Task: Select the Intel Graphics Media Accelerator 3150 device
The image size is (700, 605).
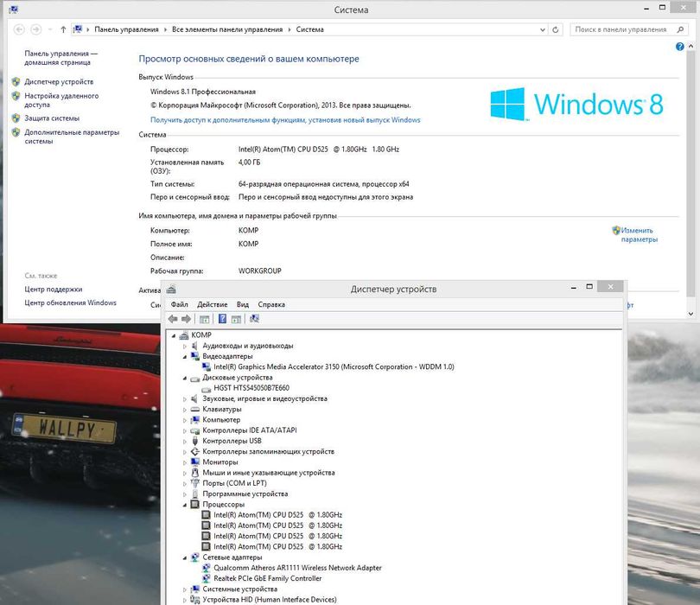Action: point(334,367)
